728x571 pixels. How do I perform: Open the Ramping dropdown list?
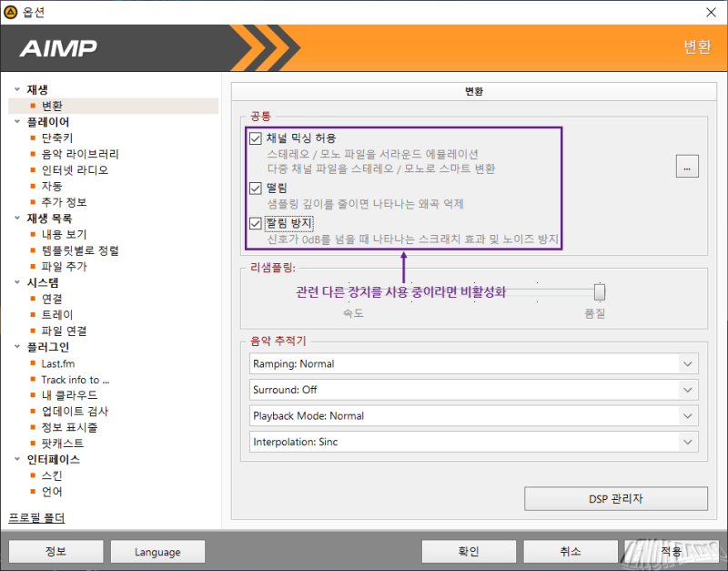(x=689, y=363)
